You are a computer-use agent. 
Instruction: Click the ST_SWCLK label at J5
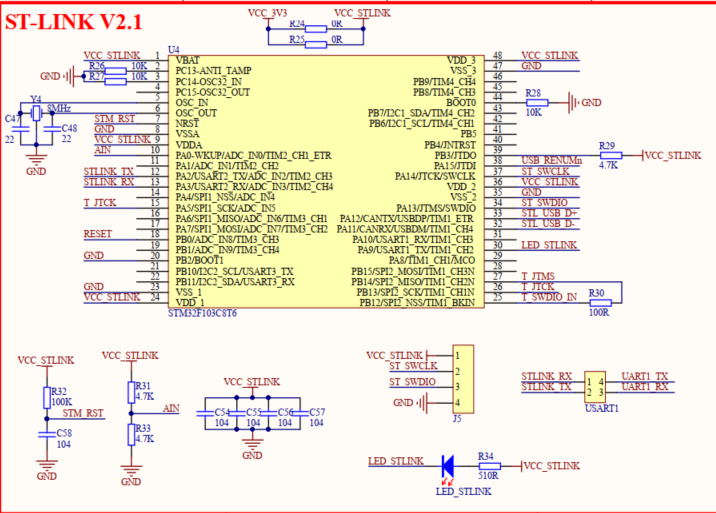(413, 366)
